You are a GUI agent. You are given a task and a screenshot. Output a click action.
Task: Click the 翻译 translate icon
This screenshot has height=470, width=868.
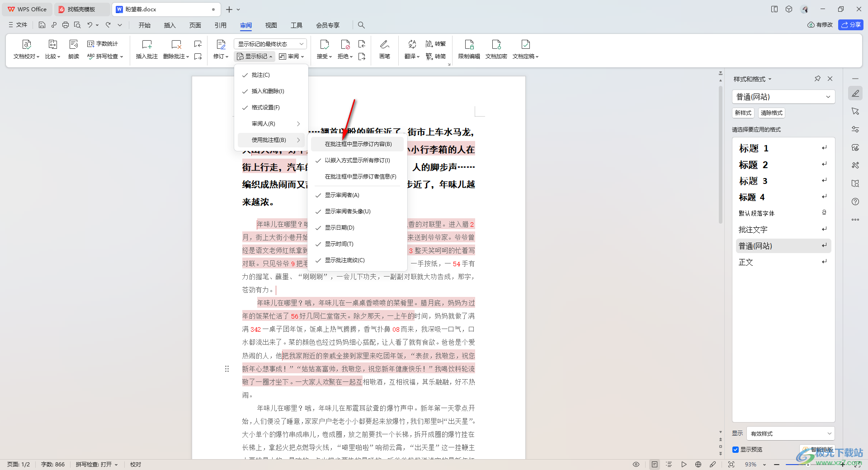pos(412,44)
